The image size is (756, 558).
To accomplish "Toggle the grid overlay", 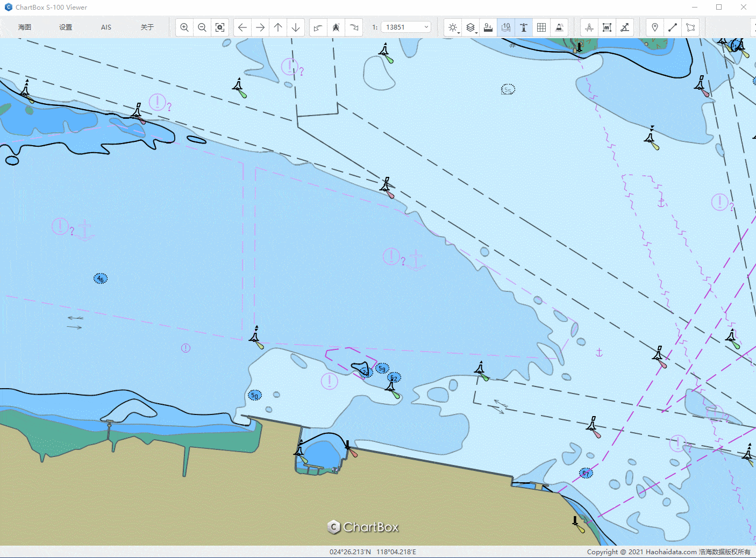I will tap(541, 27).
